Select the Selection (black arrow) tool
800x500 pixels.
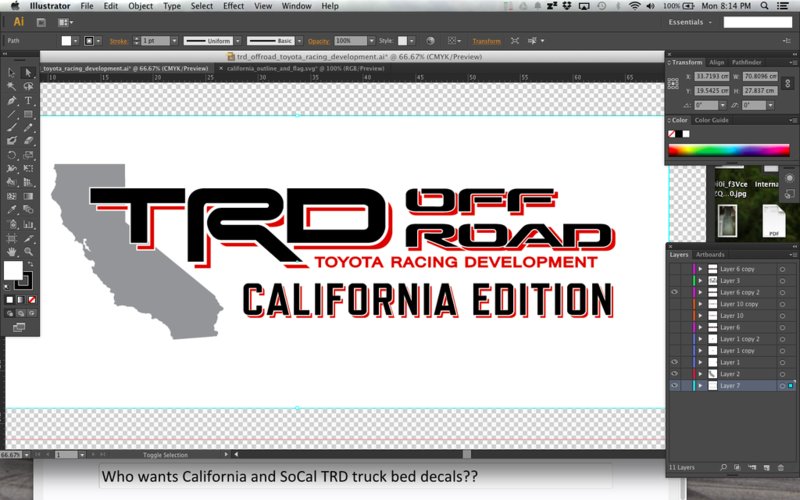[12, 73]
